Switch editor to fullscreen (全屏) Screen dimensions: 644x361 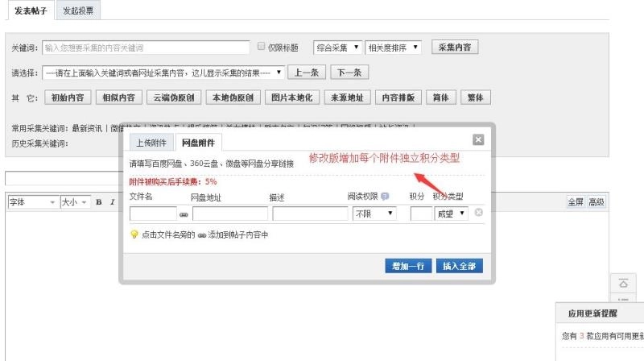(575, 202)
